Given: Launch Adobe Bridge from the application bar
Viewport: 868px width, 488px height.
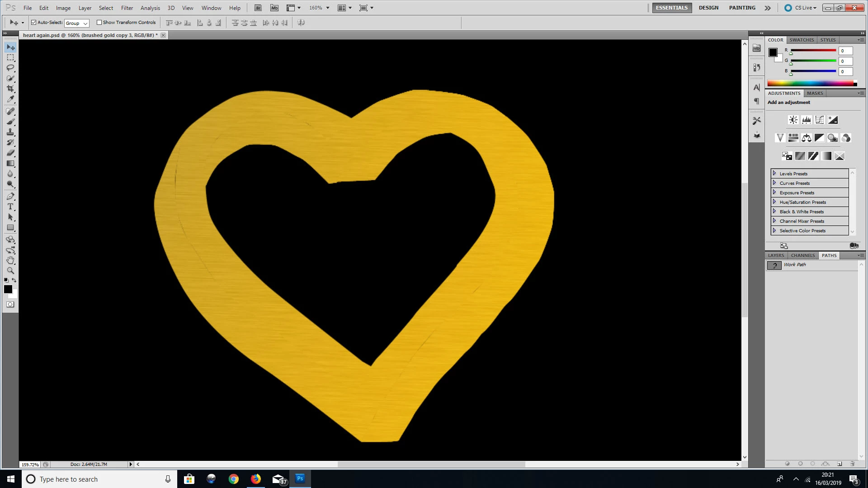Looking at the screenshot, I should coord(258,8).
